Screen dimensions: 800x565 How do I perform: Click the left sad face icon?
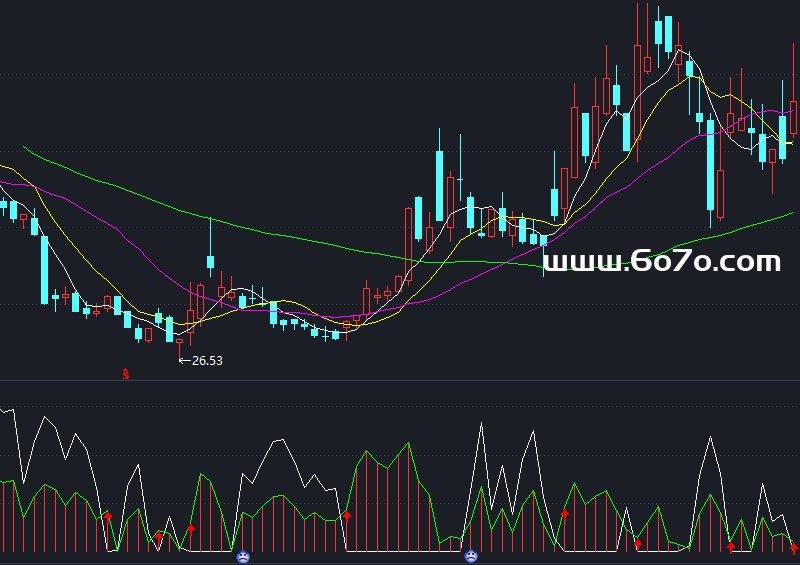point(242,556)
